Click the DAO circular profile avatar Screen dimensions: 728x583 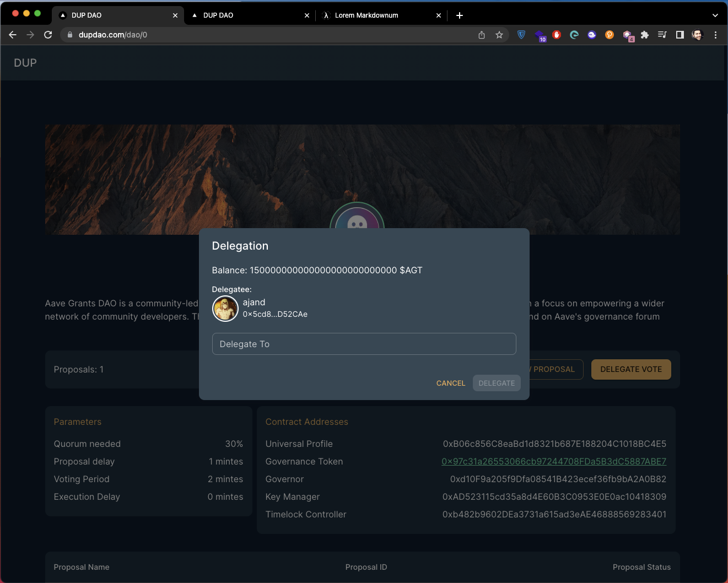click(x=357, y=217)
